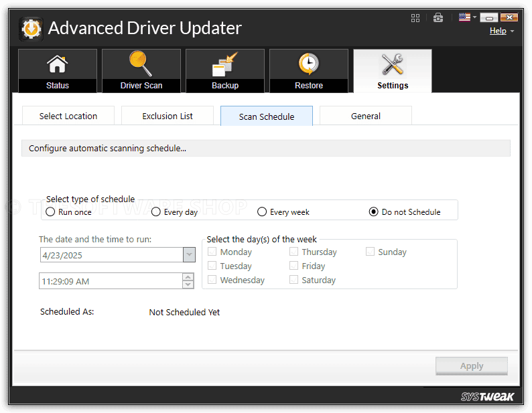Viewport: 532px width, 413px height.
Task: Switch to General settings tab
Action: [365, 116]
